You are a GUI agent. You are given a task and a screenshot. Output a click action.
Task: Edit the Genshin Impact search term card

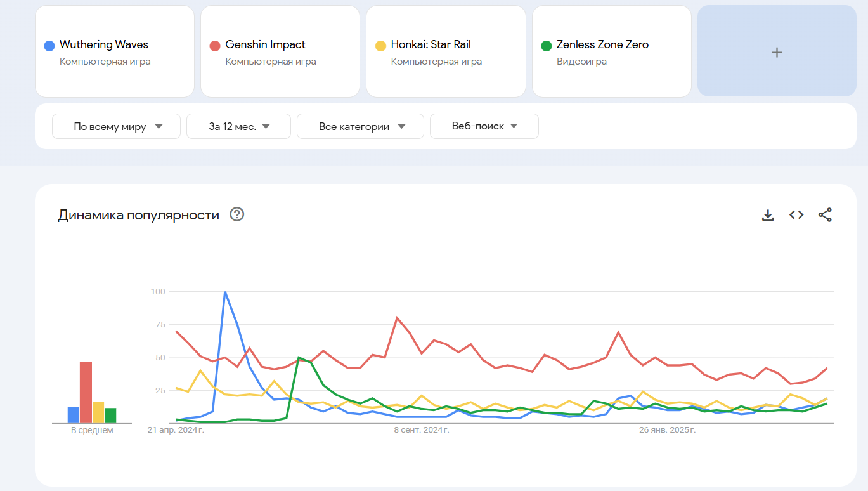(280, 51)
